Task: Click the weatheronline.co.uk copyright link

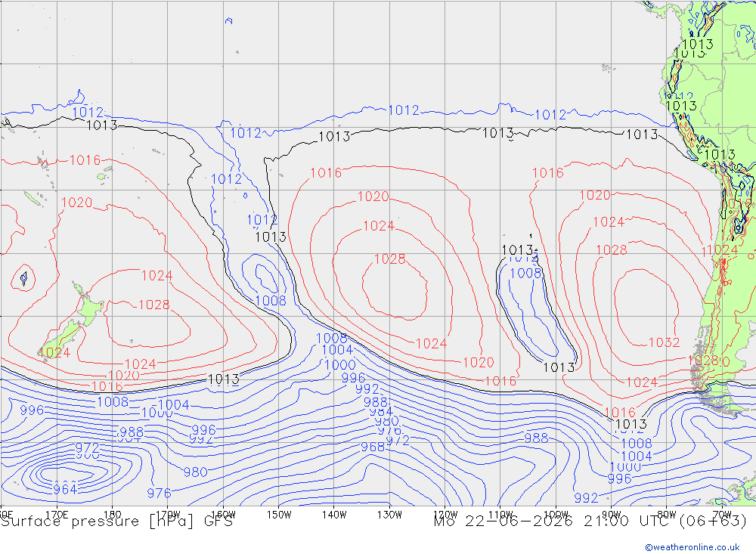Action: tap(692, 547)
